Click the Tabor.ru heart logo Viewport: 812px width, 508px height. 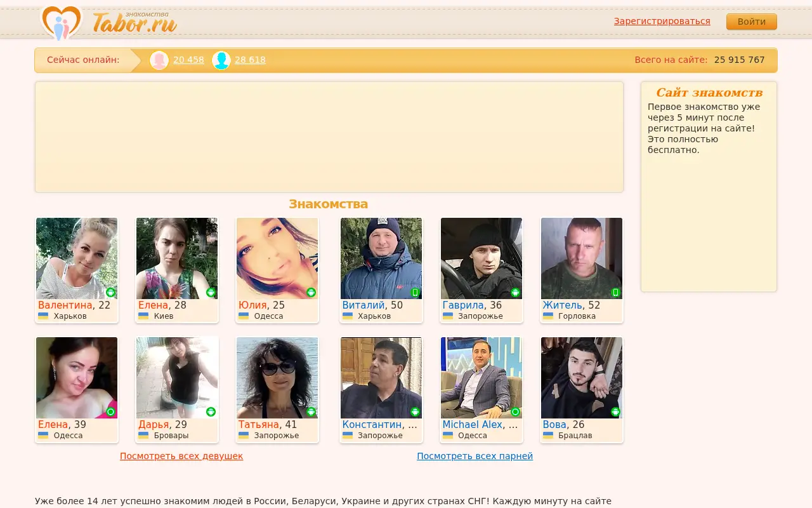62,22
